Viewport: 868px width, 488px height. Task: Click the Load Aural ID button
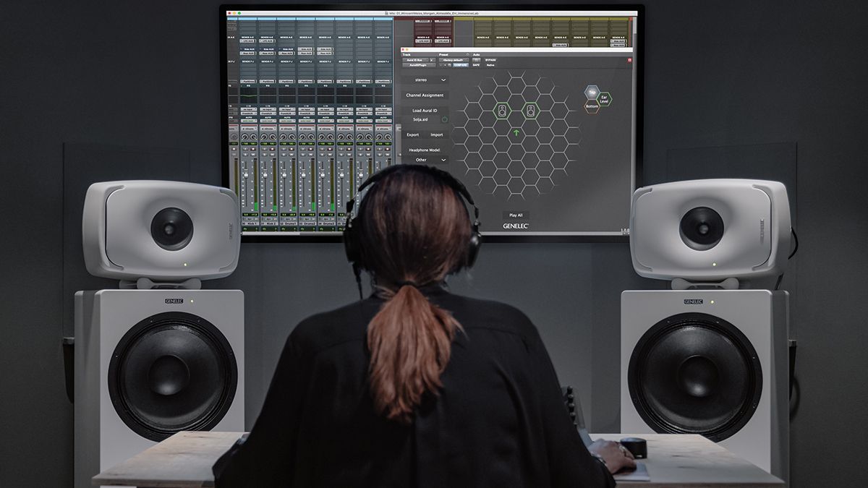point(424,110)
